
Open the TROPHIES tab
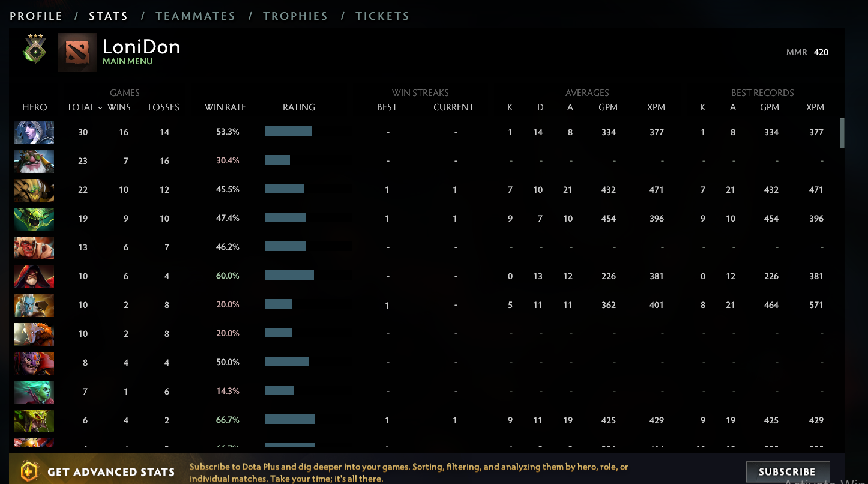pyautogui.click(x=295, y=16)
